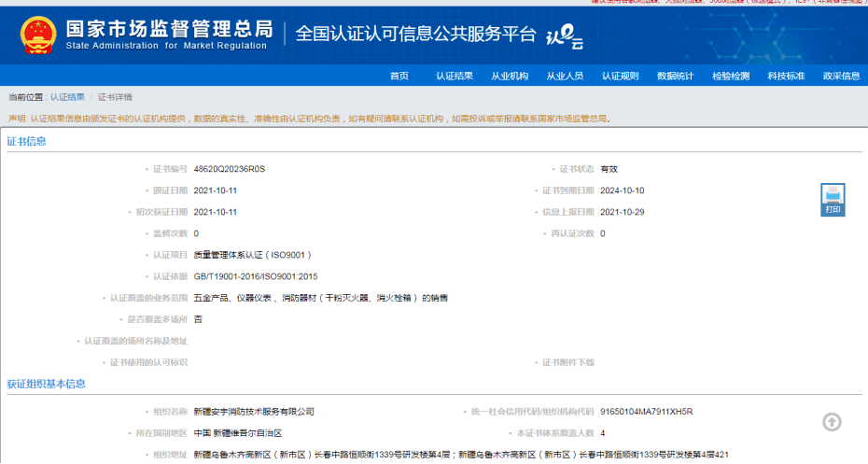Open the 认证规则 menu item
The height and width of the screenshot is (464, 868).
(x=620, y=76)
